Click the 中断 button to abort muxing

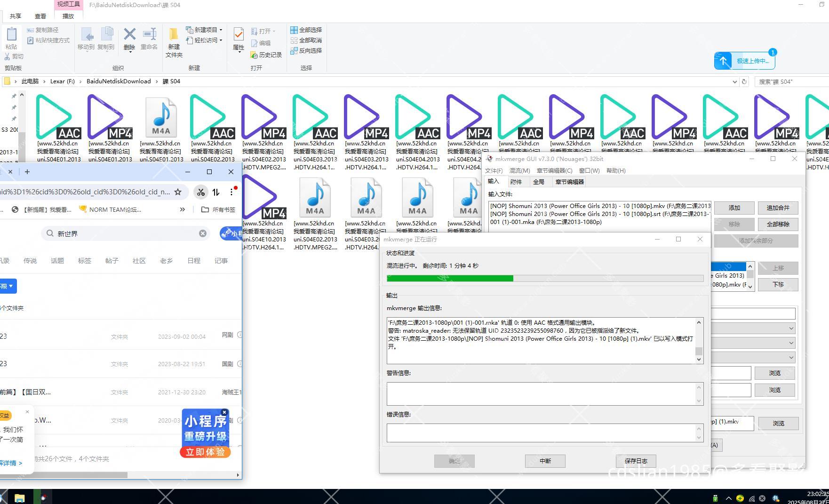tap(545, 461)
